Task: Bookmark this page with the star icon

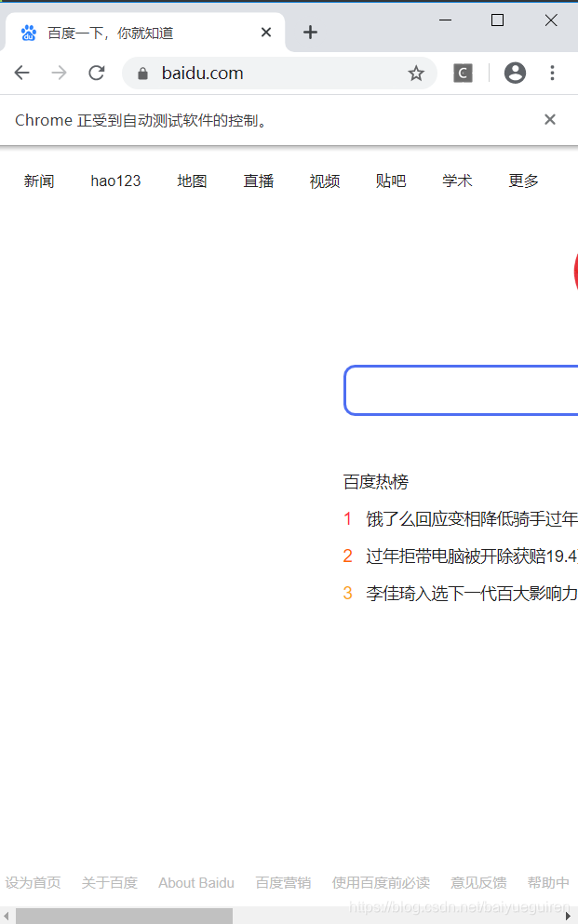Action: (x=416, y=74)
